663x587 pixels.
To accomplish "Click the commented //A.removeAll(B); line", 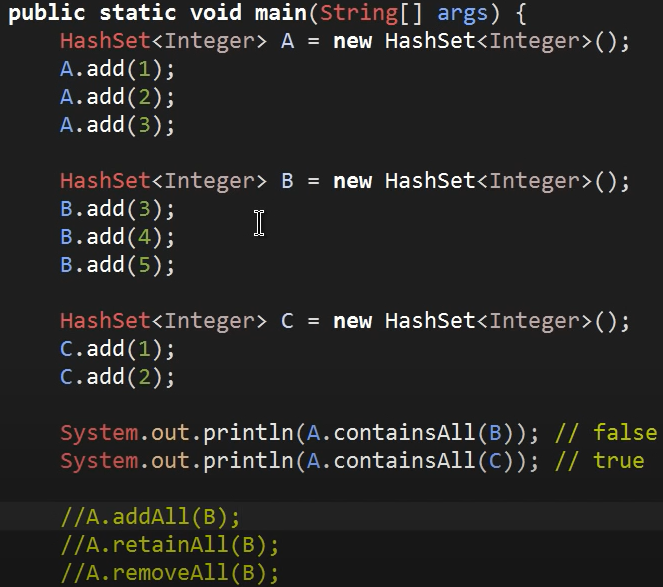I will (170, 573).
